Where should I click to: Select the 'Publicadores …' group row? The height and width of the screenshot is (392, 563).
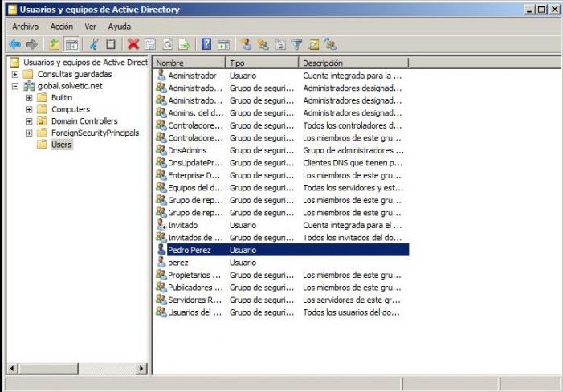(282, 288)
